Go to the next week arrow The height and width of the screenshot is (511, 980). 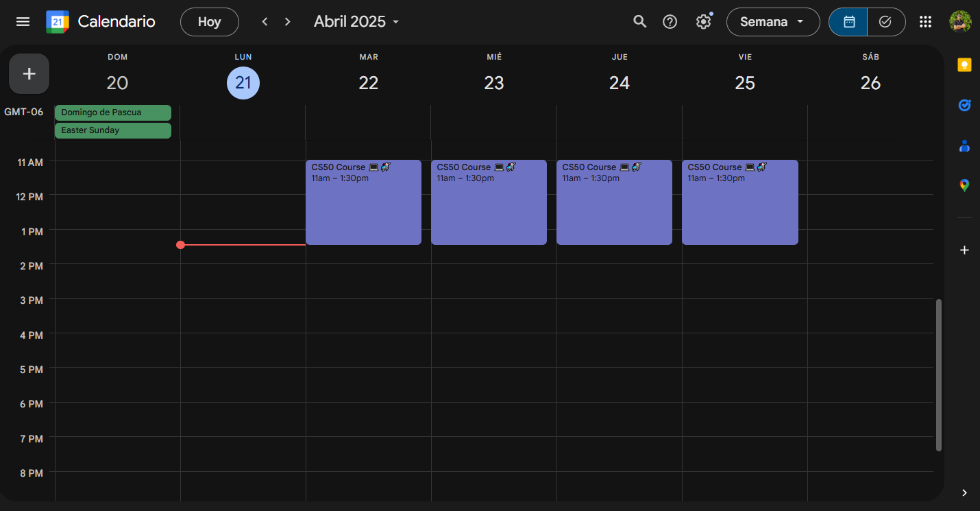tap(288, 22)
